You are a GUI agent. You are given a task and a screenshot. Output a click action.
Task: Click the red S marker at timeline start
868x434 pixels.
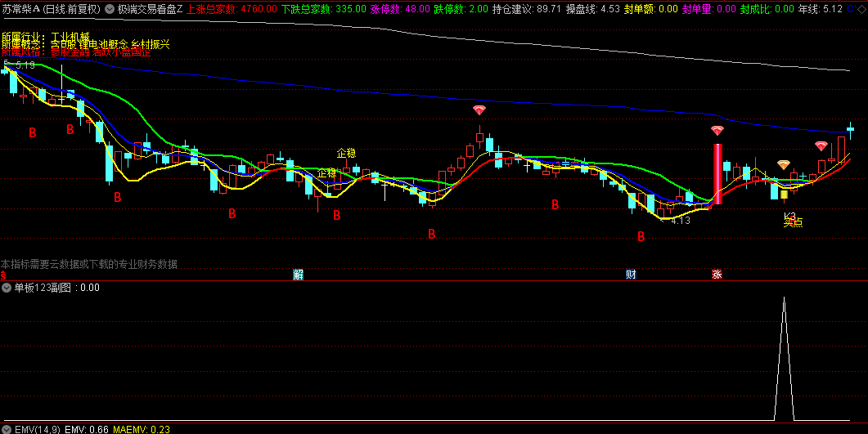pyautogui.click(x=3, y=275)
